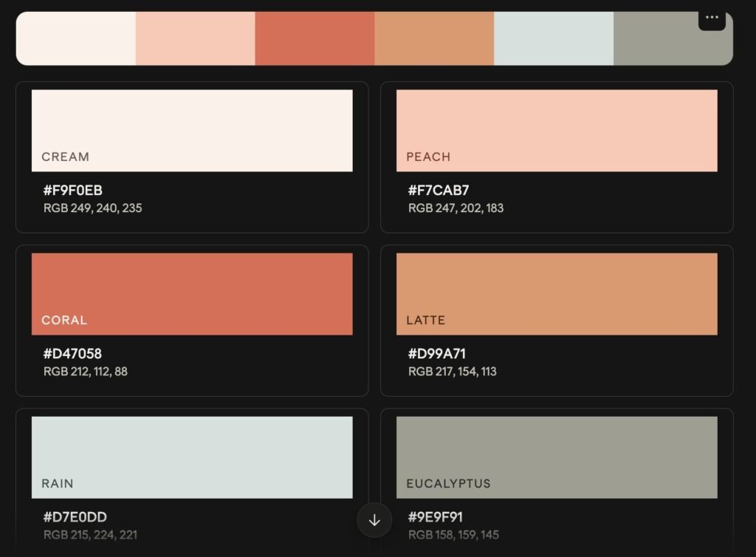This screenshot has height=557, width=756.
Task: Select the peach segment in the palette strip
Action: click(x=195, y=38)
